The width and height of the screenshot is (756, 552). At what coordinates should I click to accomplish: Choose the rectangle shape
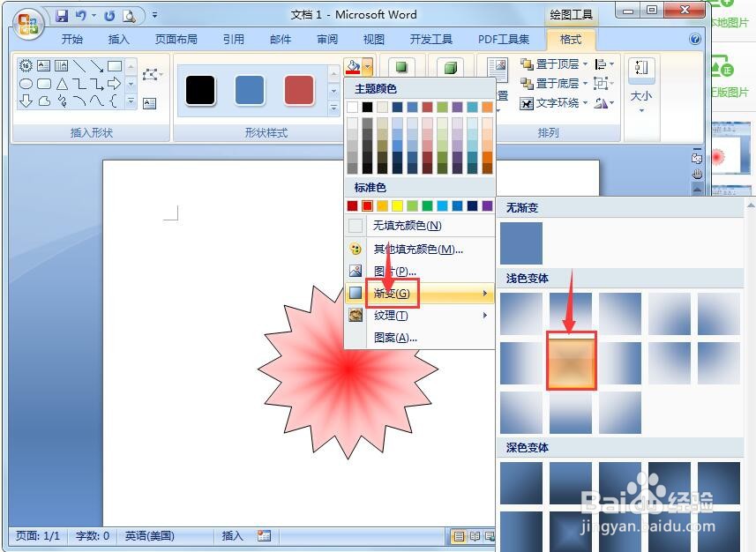pyautogui.click(x=115, y=65)
